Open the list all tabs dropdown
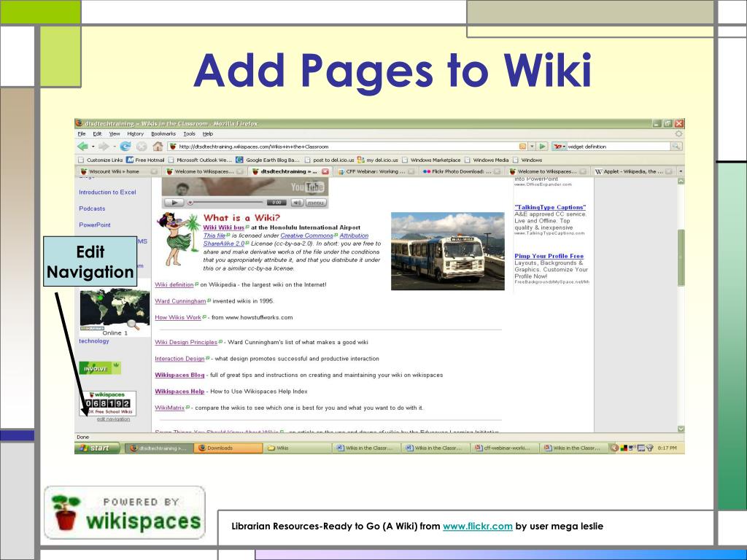This screenshot has width=747, height=560. coord(681,171)
